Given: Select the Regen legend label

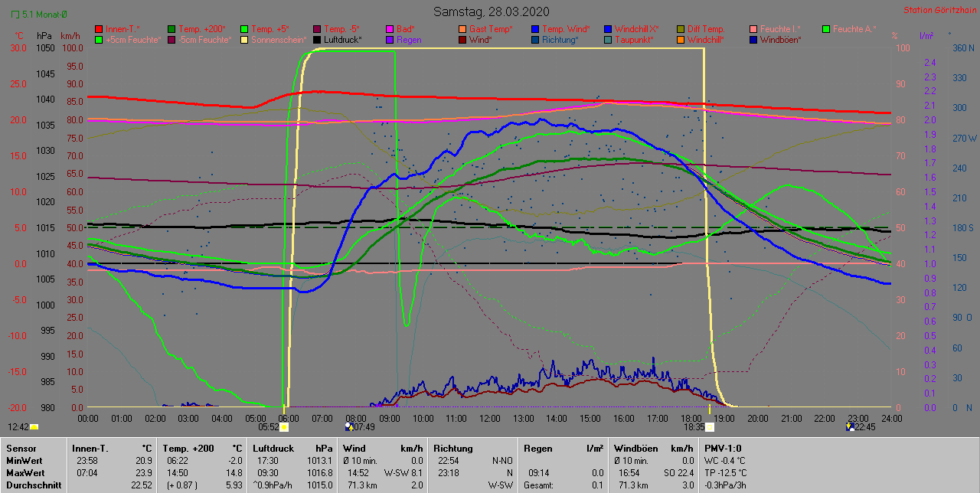Looking at the screenshot, I should [409, 40].
